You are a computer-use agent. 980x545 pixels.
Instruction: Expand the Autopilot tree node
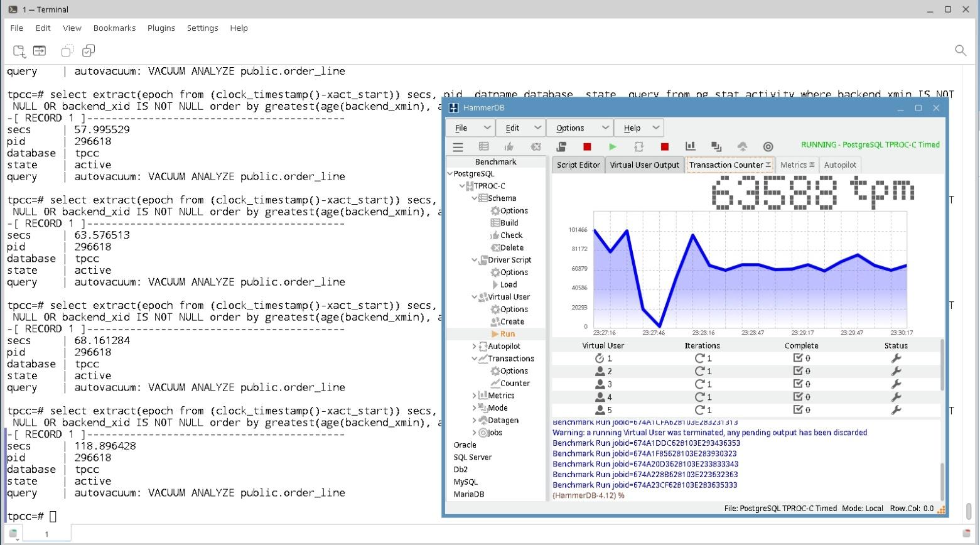click(474, 347)
